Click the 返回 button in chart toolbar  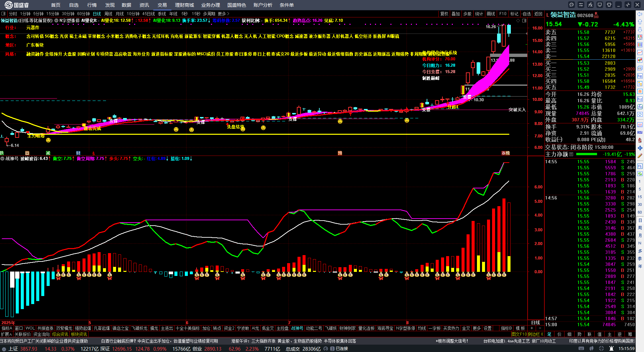tap(538, 14)
